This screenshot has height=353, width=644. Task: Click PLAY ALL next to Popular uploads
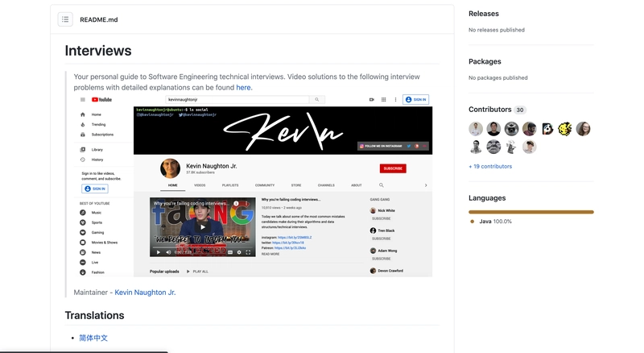pyautogui.click(x=197, y=272)
